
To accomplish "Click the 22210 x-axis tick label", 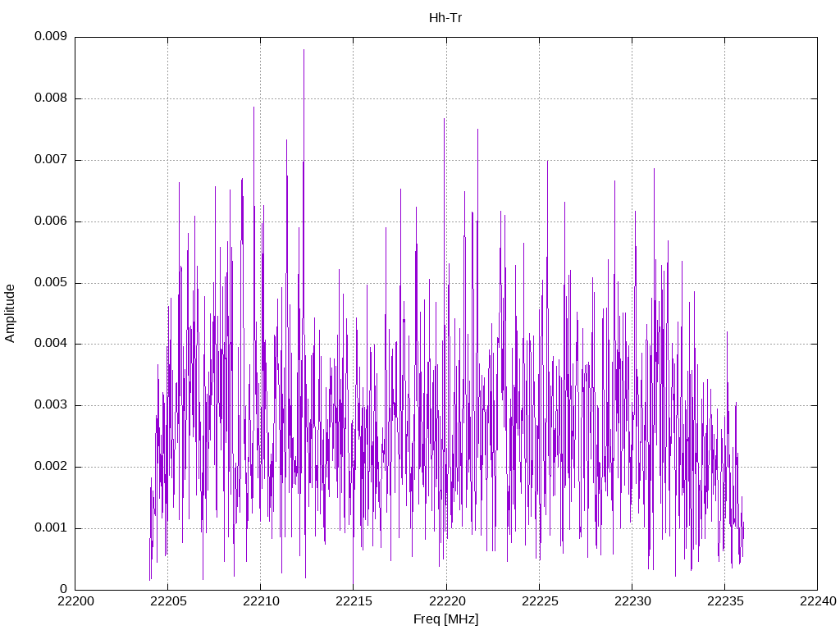I will (x=261, y=601).
